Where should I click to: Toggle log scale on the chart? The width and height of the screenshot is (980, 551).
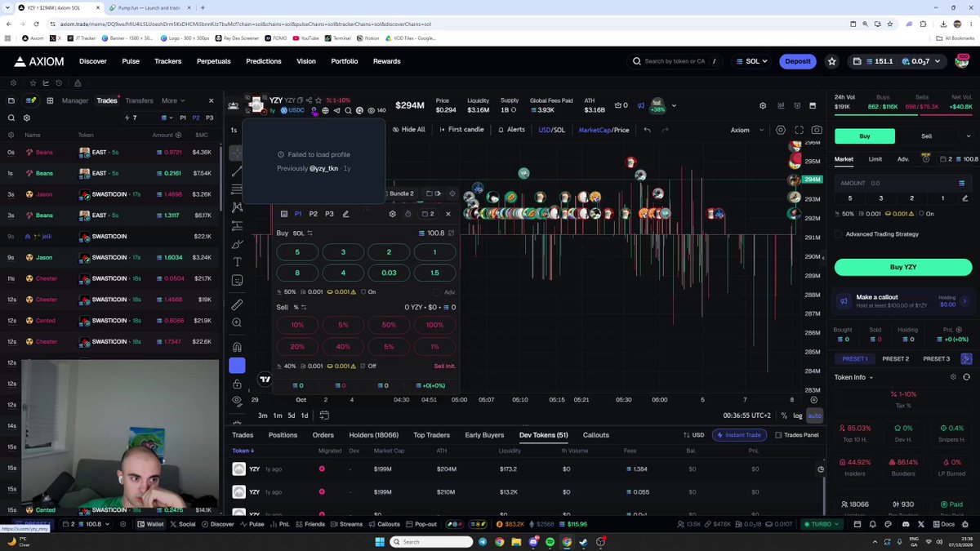tap(798, 415)
